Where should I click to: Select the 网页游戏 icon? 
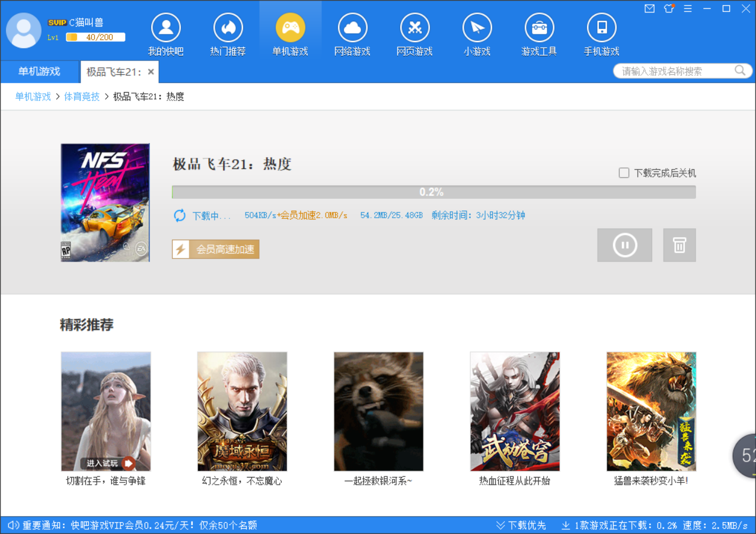[414, 33]
